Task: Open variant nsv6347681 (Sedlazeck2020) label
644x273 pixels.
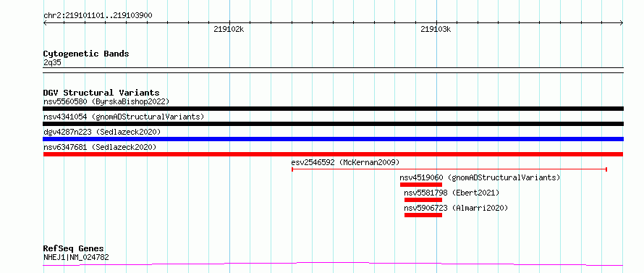Action: pos(100,147)
